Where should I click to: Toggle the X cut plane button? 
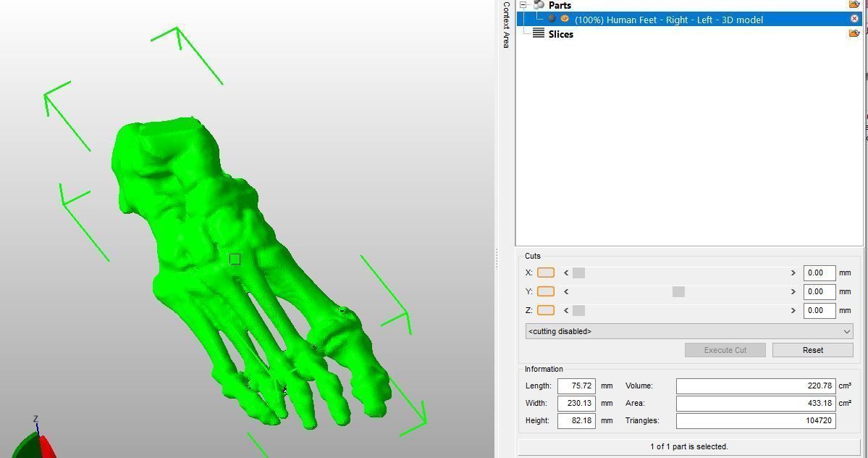point(546,272)
